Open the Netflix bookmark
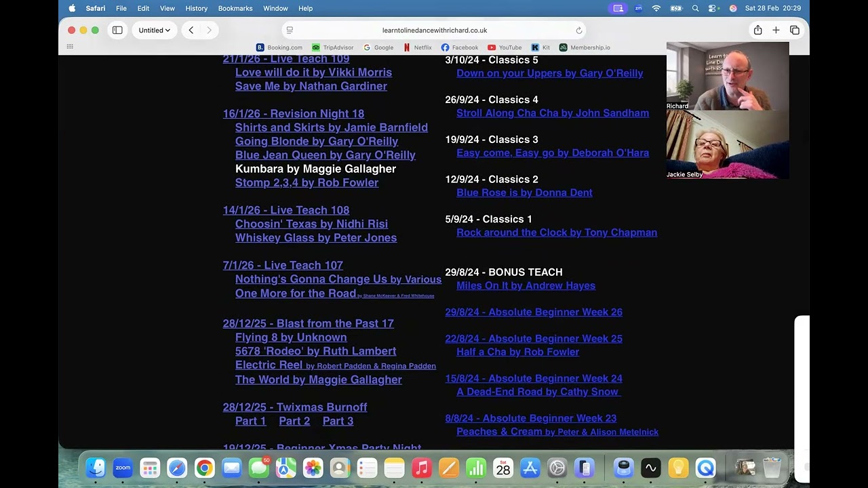Viewport: 868px width, 488px height. (418, 47)
